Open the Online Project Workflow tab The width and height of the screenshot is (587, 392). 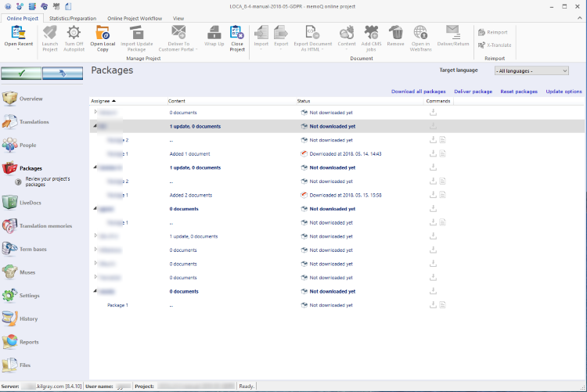135,17
